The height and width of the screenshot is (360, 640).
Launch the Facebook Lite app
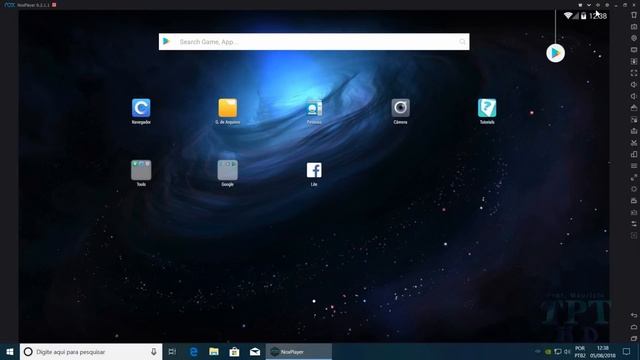tap(314, 170)
